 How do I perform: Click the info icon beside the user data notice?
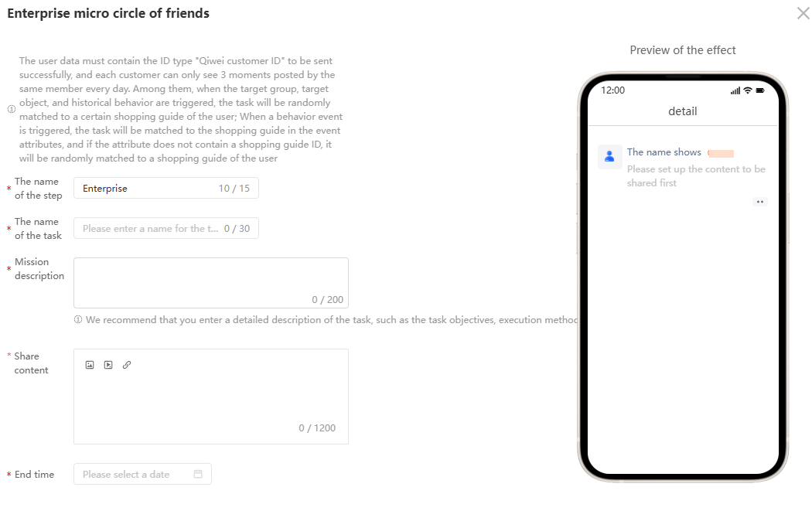click(12, 109)
